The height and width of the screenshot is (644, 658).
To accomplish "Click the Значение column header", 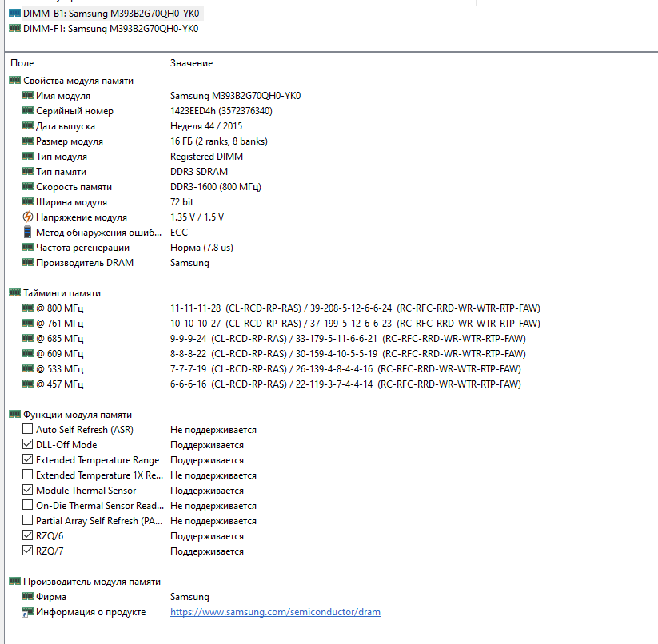I will click(x=191, y=63).
